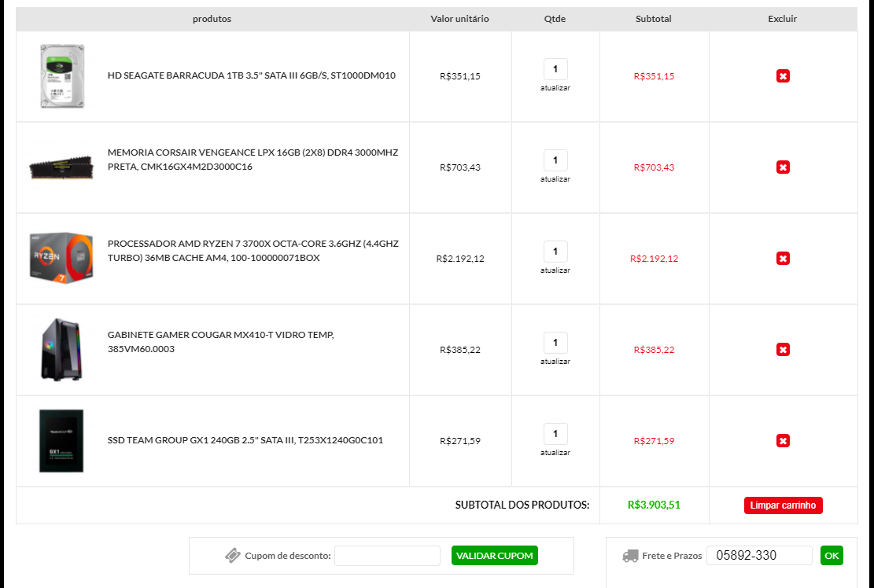This screenshot has width=874, height=588.
Task: Click the produtos column header
Action: point(212,19)
